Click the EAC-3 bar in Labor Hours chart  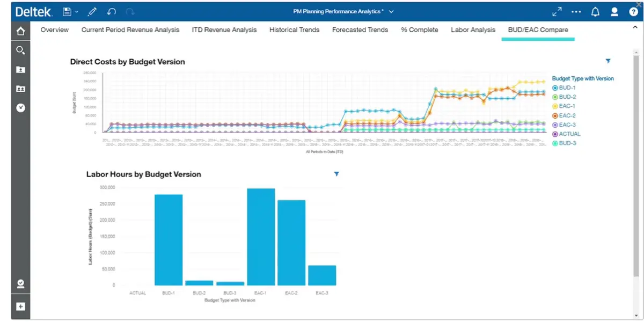click(322, 275)
